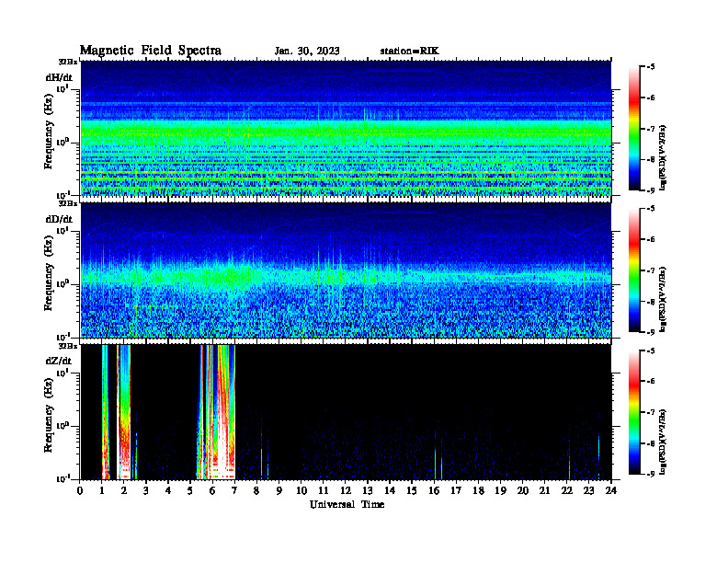Click the "15" tick on the time axis
This screenshot has height=563, width=728.
pyautogui.click(x=412, y=490)
